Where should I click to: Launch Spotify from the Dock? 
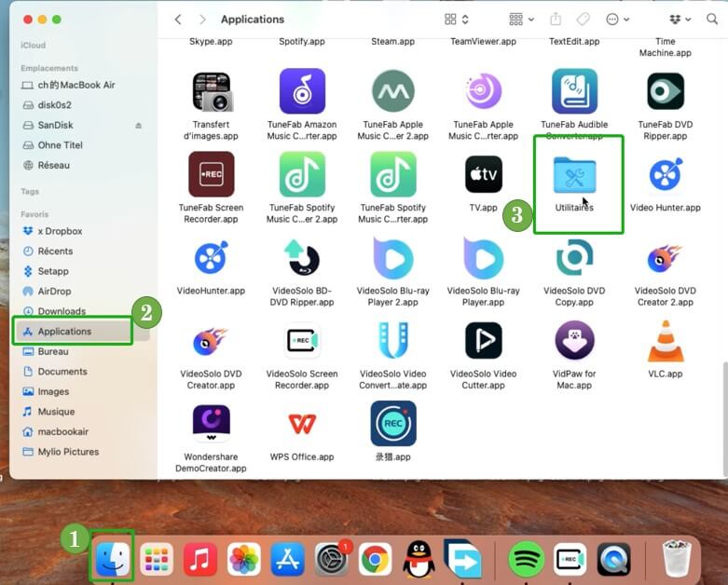pos(526,560)
